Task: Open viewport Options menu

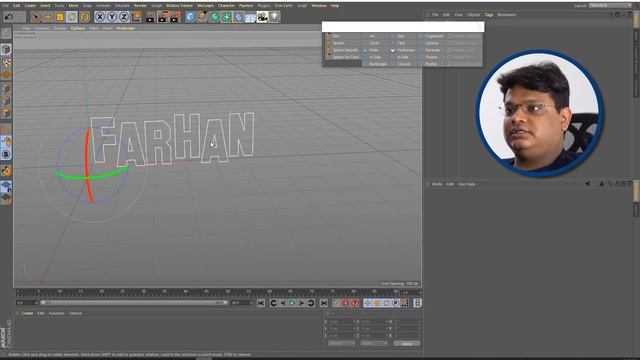Action: (x=78, y=28)
